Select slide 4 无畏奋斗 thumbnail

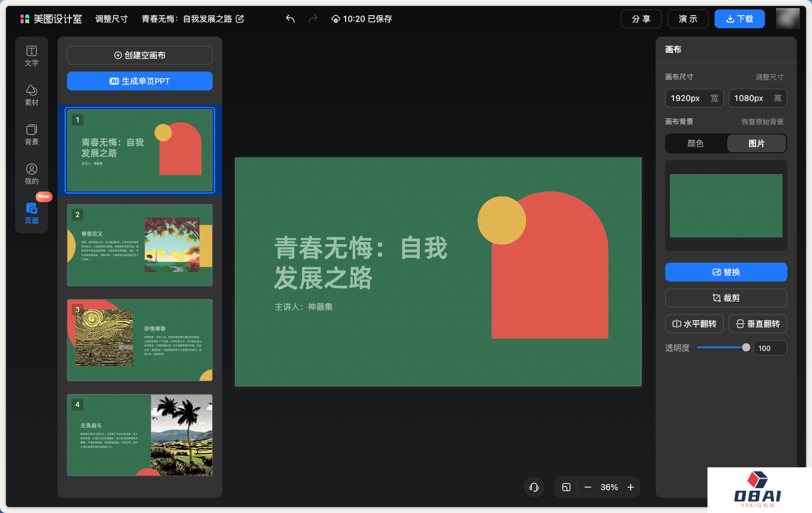(140, 435)
